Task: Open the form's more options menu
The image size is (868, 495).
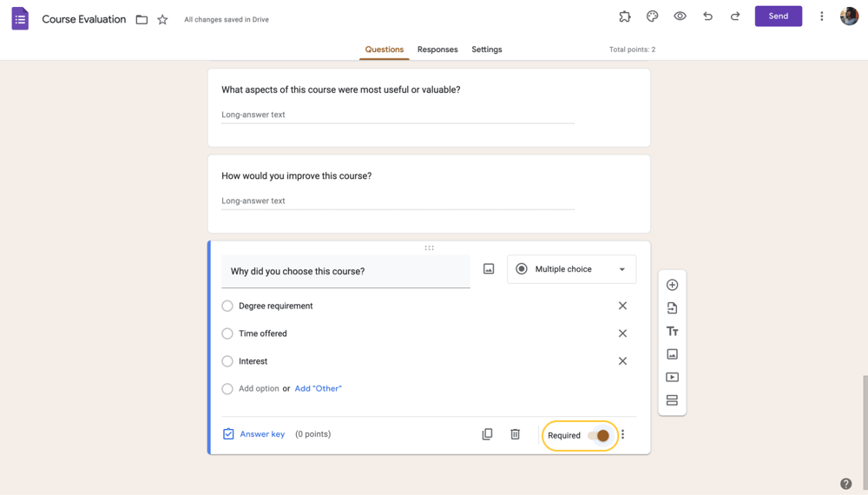Action: pos(821,16)
